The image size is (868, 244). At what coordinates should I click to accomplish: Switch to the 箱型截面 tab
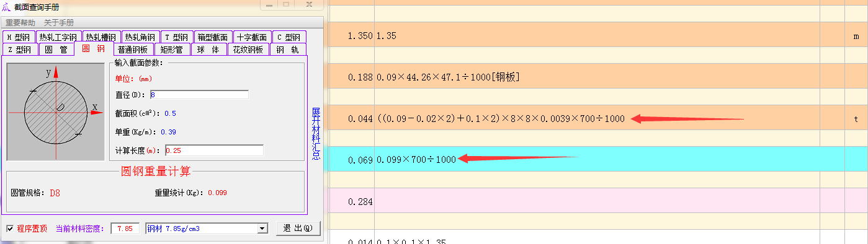pyautogui.click(x=213, y=37)
